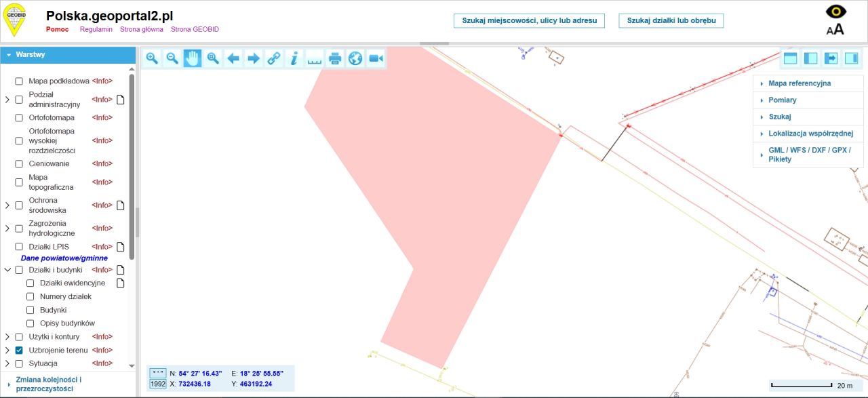Enable the Mapa topograficzna checkbox

coord(19,182)
